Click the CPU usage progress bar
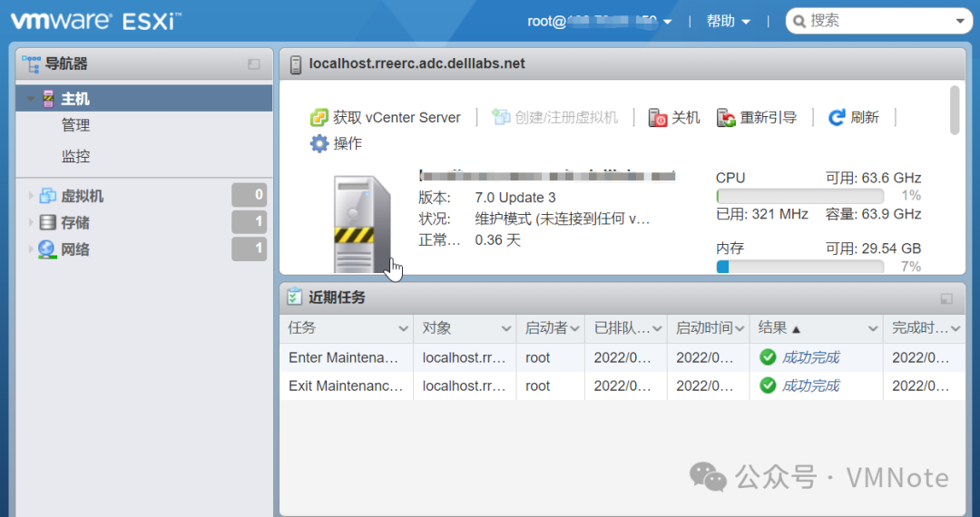The height and width of the screenshot is (517, 980). pos(800,196)
